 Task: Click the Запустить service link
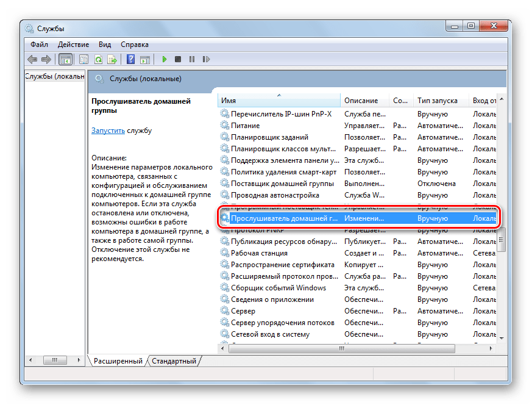pyautogui.click(x=108, y=131)
